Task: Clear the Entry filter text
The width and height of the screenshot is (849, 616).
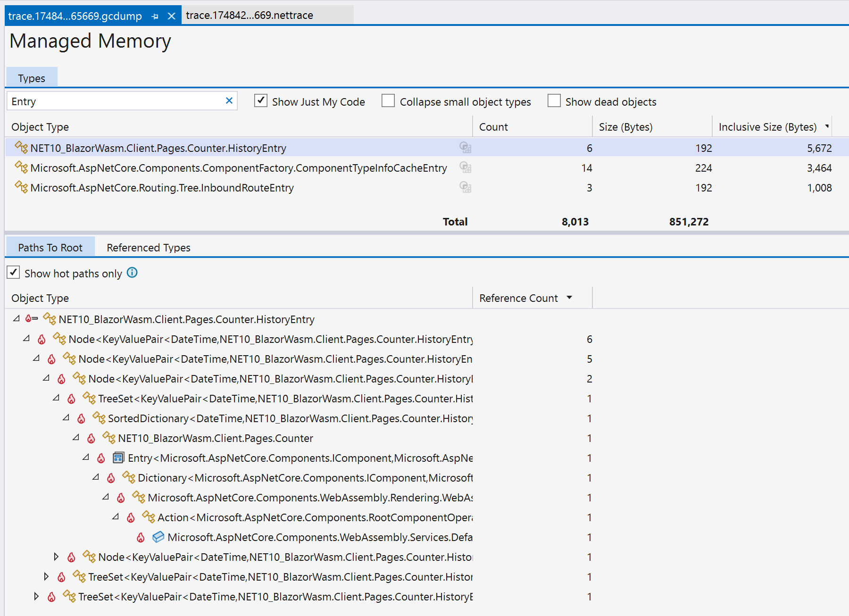Action: click(x=229, y=101)
